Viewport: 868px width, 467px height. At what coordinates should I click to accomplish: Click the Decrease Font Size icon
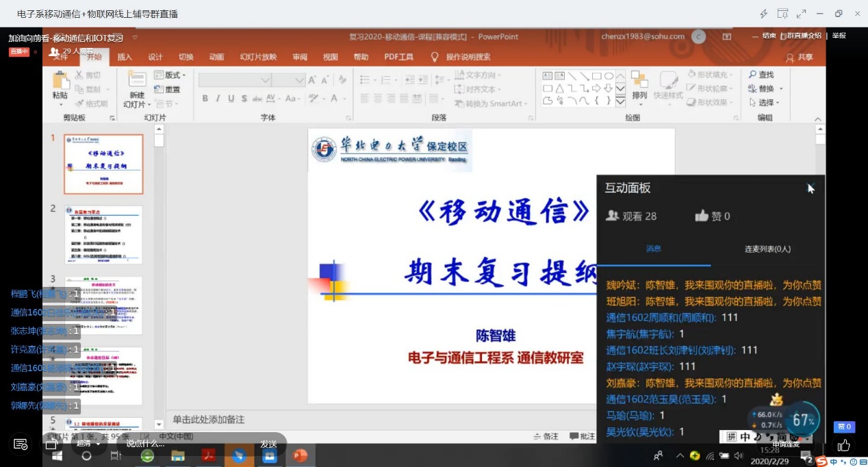[x=326, y=80]
